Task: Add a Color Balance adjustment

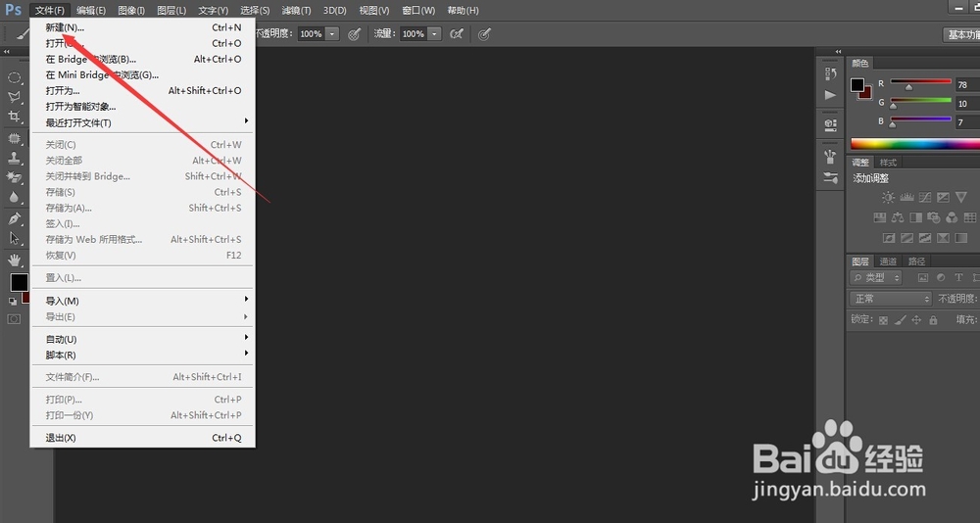Action: (898, 217)
